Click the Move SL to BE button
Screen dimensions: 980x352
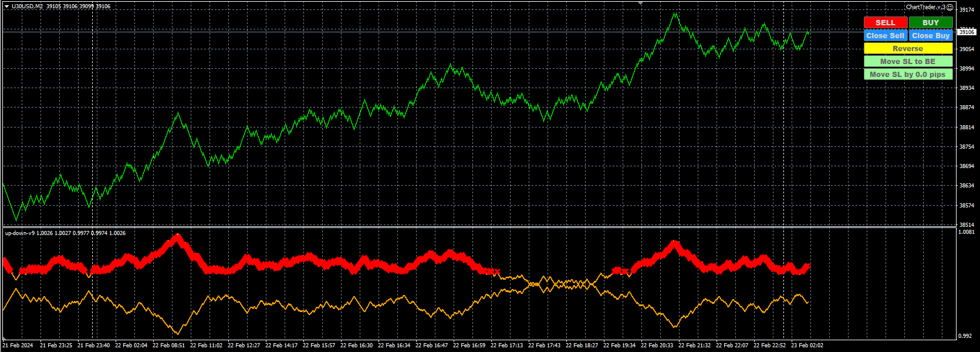(908, 61)
